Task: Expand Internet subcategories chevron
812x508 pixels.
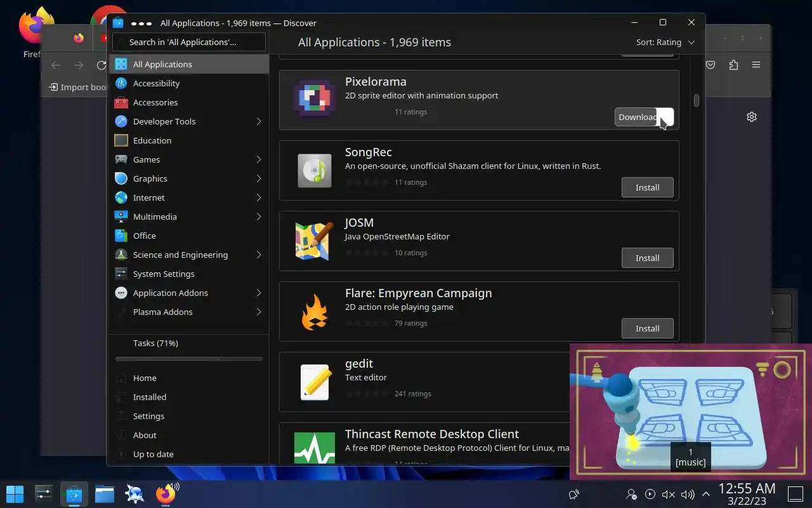Action: (259, 197)
